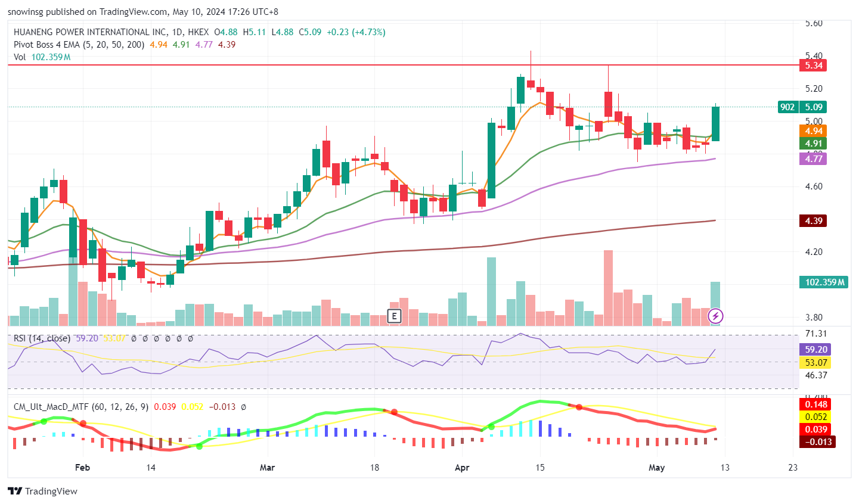Click the -0.013 value in the MACD legend
The image size is (859, 504).
coord(224,407)
